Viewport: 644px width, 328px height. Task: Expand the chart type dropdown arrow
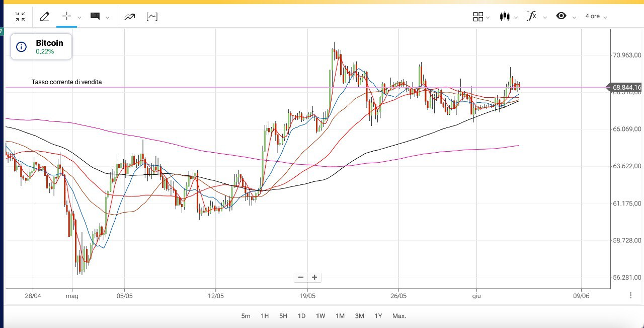pos(516,18)
